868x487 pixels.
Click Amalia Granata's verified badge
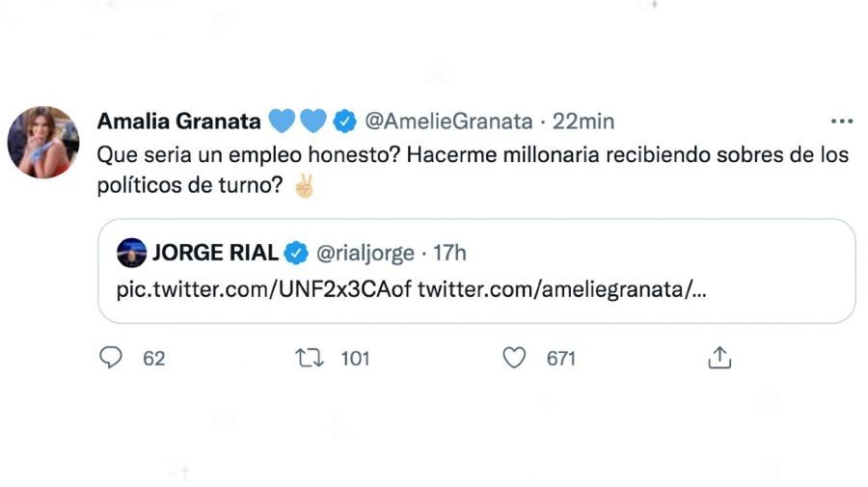coord(344,122)
